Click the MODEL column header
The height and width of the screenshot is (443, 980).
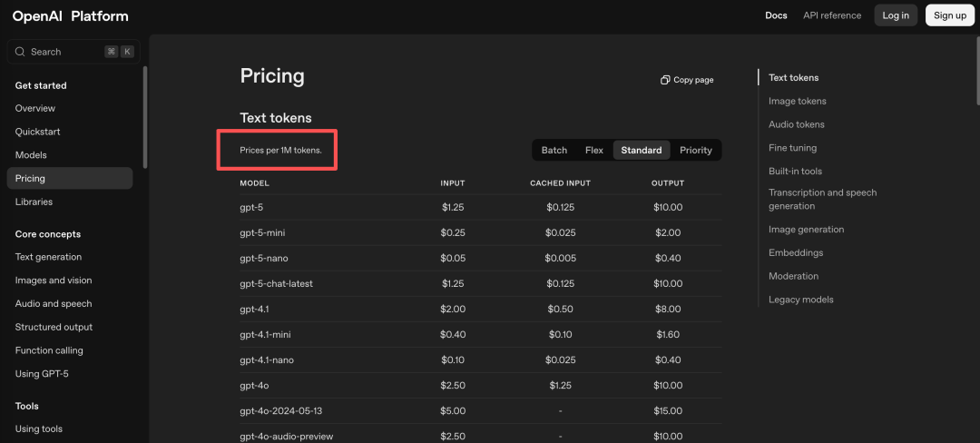(x=254, y=183)
